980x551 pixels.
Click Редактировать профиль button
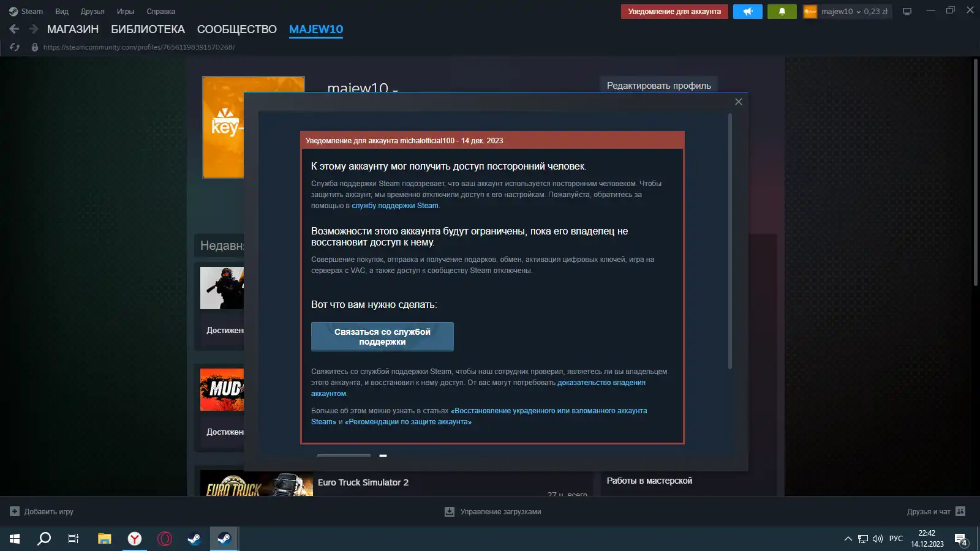(659, 86)
